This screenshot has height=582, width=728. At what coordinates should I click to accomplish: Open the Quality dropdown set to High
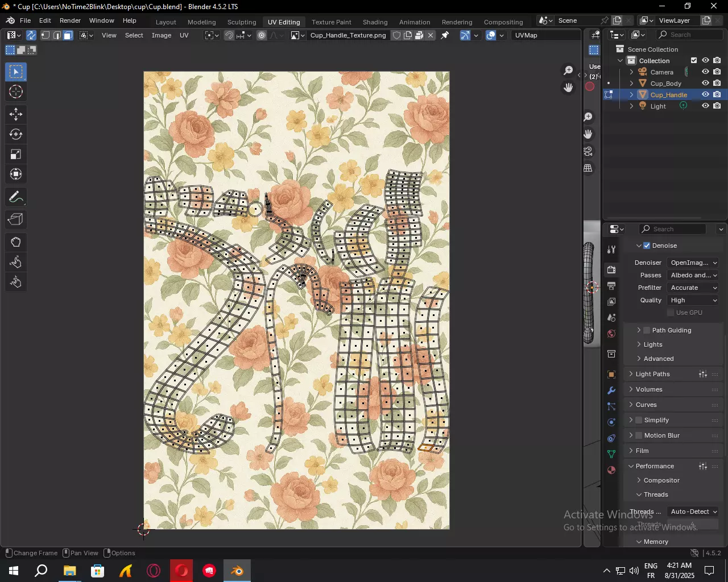693,300
